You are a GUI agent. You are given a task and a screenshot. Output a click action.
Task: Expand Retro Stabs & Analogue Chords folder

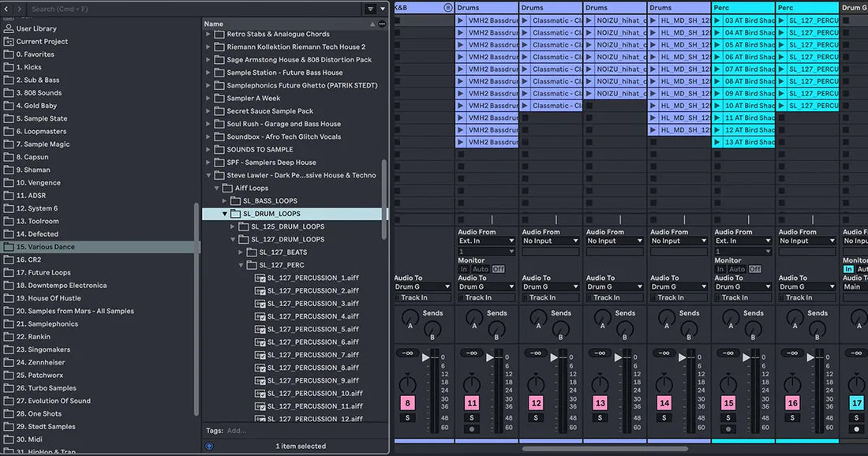click(208, 34)
